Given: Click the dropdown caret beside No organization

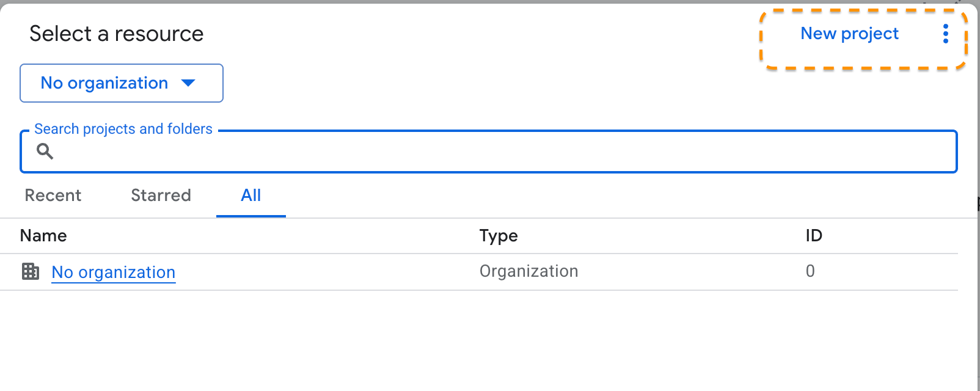Looking at the screenshot, I should [x=188, y=83].
